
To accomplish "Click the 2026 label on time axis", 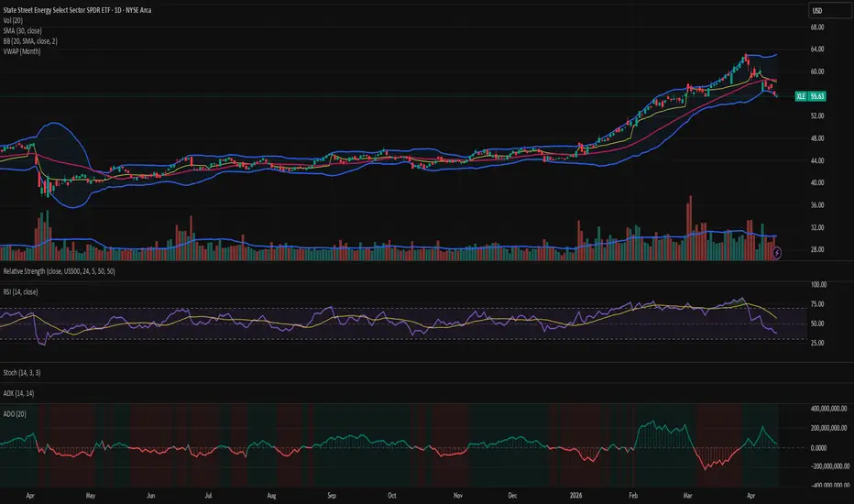I will pos(575,495).
